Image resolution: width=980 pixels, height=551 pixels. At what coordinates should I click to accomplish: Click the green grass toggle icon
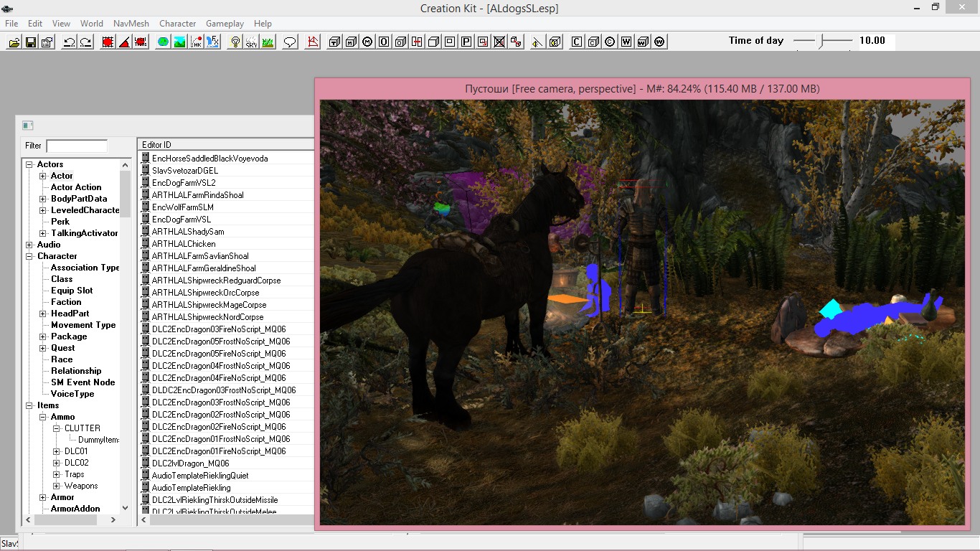[268, 42]
